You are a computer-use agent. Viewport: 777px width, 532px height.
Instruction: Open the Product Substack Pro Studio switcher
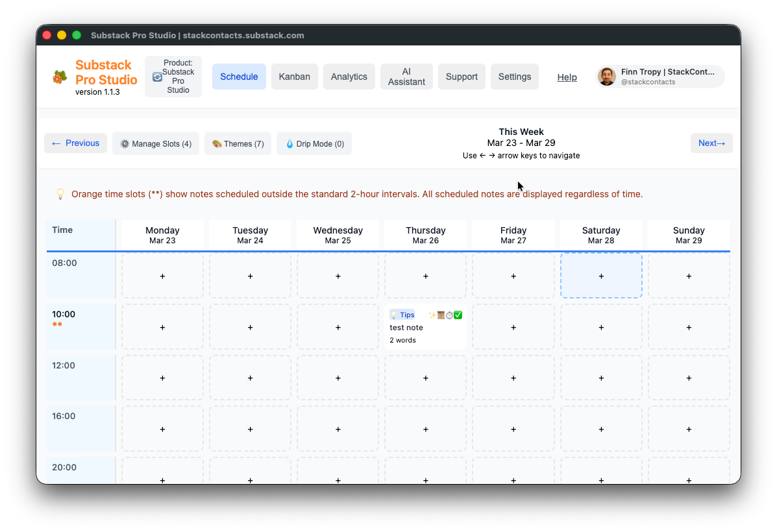(x=173, y=77)
